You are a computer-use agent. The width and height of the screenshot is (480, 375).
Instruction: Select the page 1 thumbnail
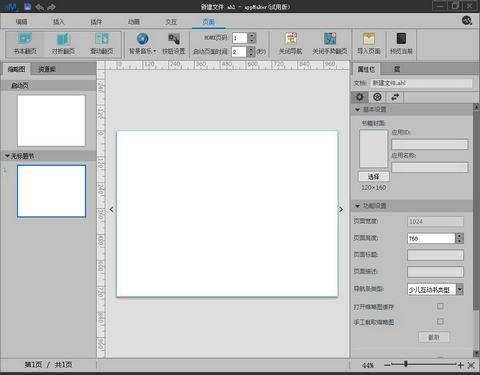pos(51,191)
